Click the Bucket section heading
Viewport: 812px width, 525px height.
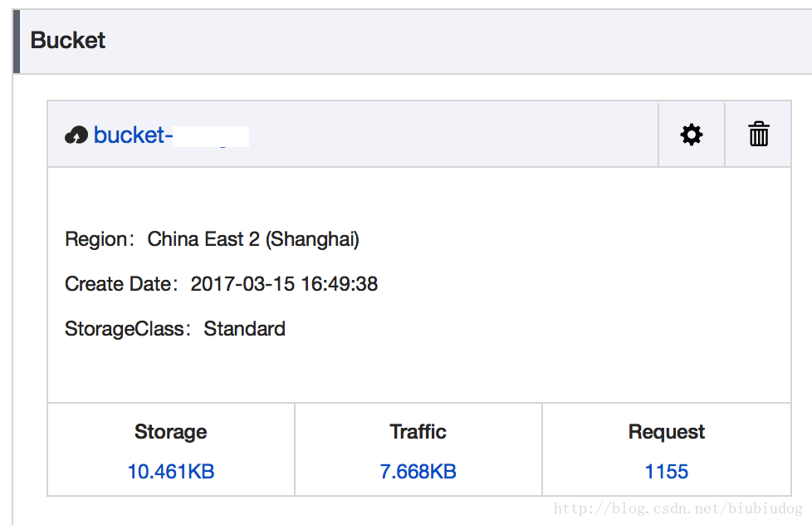click(68, 41)
